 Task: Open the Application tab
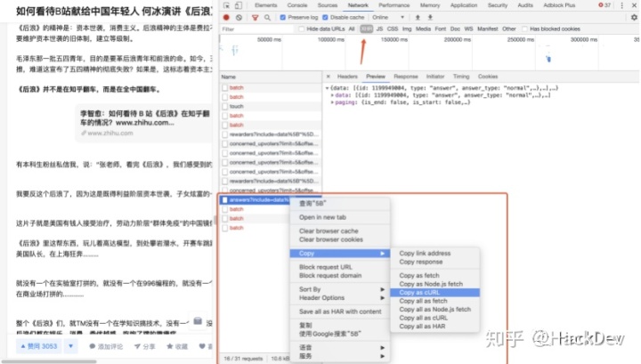pos(464,5)
